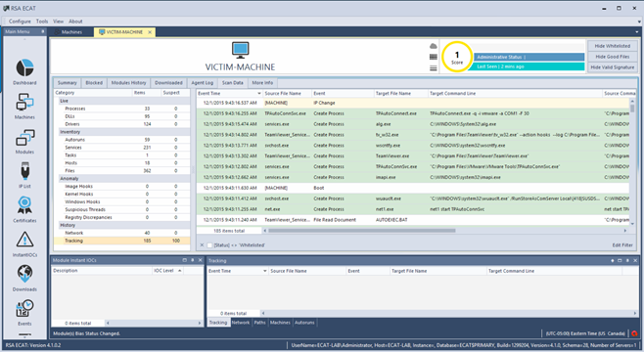Open the Dashboard view from sidebar
The width and height of the screenshot is (644, 352).
point(24,68)
